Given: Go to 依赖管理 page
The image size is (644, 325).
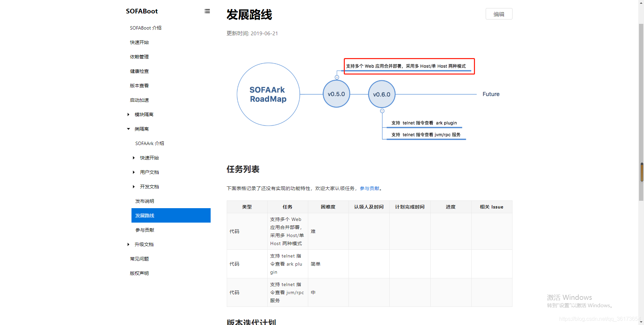Looking at the screenshot, I should [x=139, y=57].
